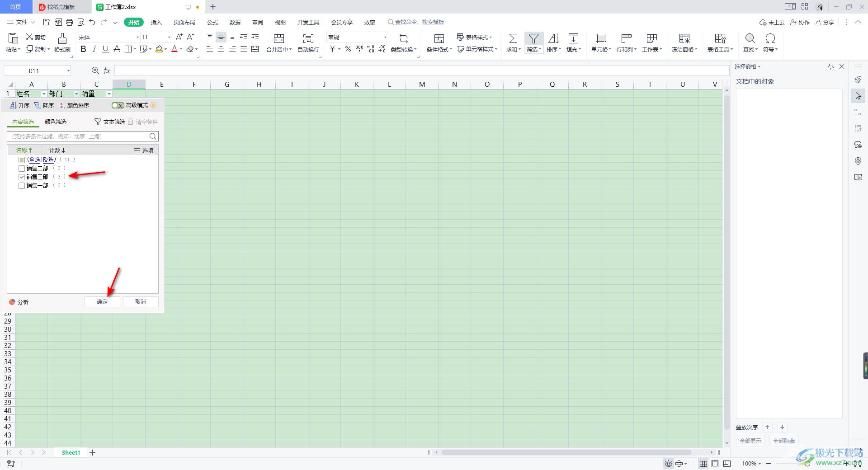Click the 确定 button
This screenshot has height=470, width=868.
pyautogui.click(x=102, y=302)
